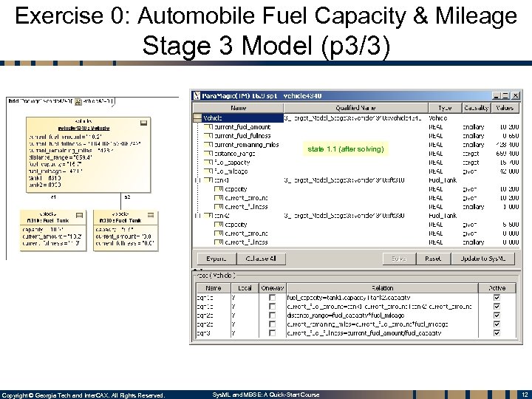Image resolution: width=532 pixels, height=399 pixels.
Task: Uncheck Active for the current_remaining_miles relation
Action: 497,324
